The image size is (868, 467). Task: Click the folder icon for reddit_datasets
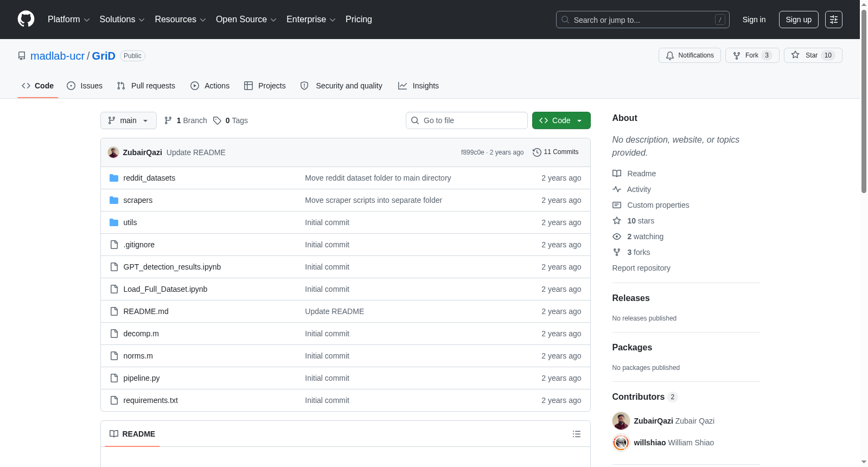(x=114, y=178)
